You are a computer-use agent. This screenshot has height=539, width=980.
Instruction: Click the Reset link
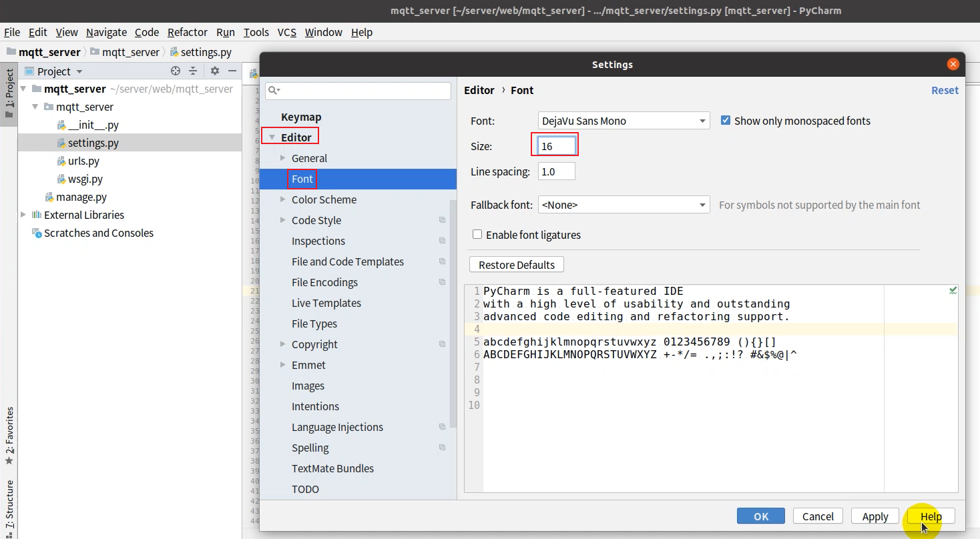click(x=945, y=90)
